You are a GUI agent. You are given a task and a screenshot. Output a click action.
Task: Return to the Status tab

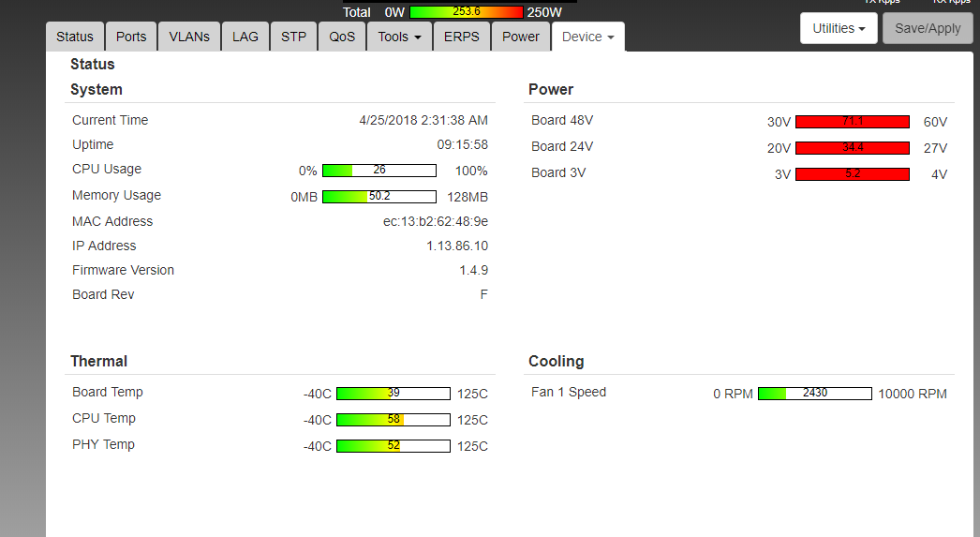click(75, 37)
